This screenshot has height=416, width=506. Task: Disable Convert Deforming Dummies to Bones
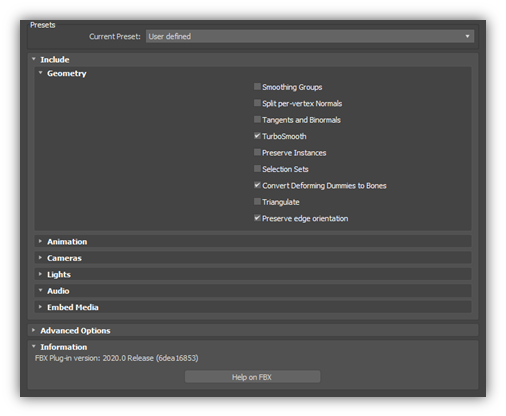click(x=257, y=185)
